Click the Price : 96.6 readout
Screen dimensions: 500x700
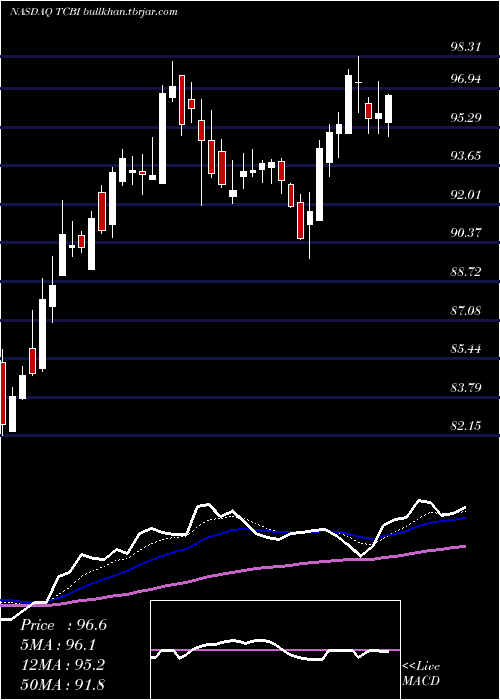(x=63, y=625)
